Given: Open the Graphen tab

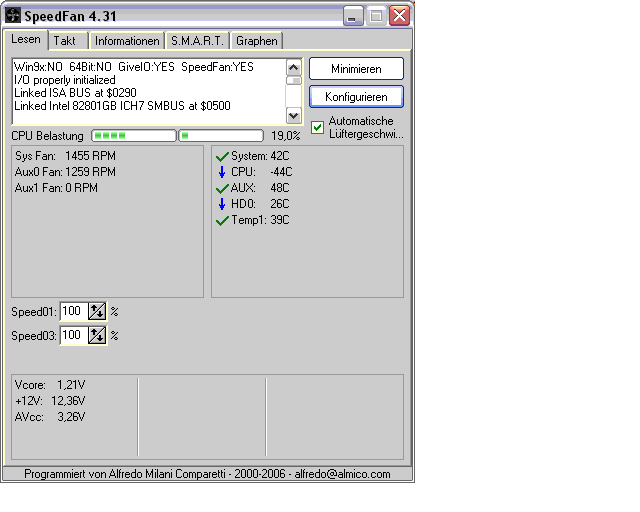Looking at the screenshot, I should tap(257, 41).
